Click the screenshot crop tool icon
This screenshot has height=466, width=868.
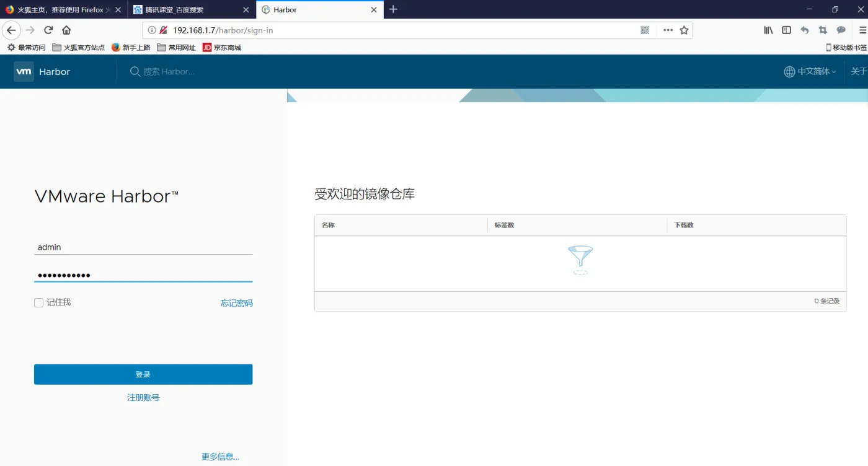point(823,30)
